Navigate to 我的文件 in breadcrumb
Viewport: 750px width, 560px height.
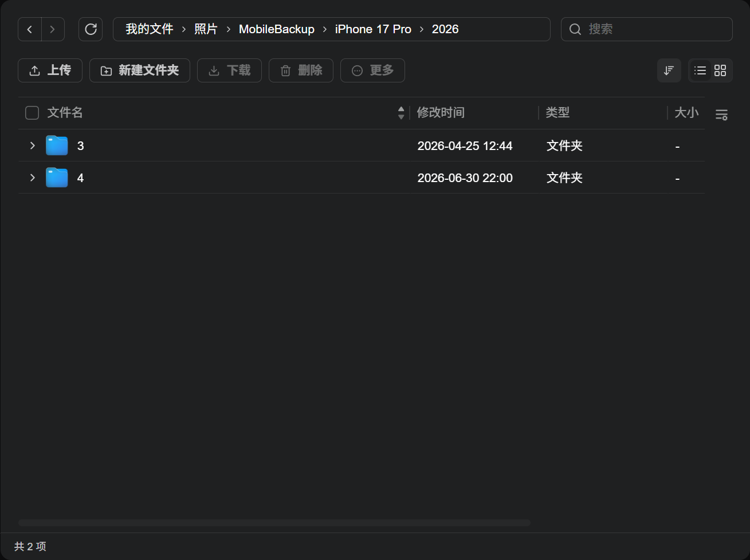(x=150, y=29)
